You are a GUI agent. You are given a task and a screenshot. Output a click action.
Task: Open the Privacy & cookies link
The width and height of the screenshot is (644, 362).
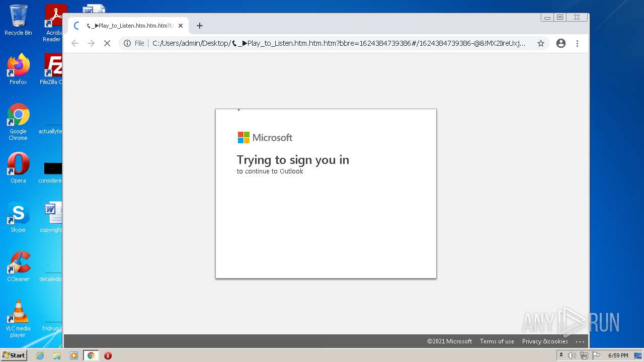(x=545, y=341)
